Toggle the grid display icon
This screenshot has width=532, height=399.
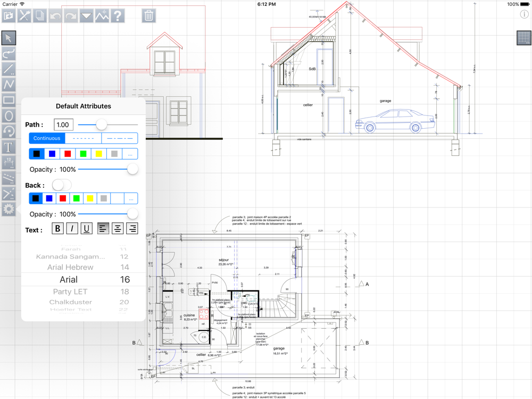pyautogui.click(x=523, y=38)
